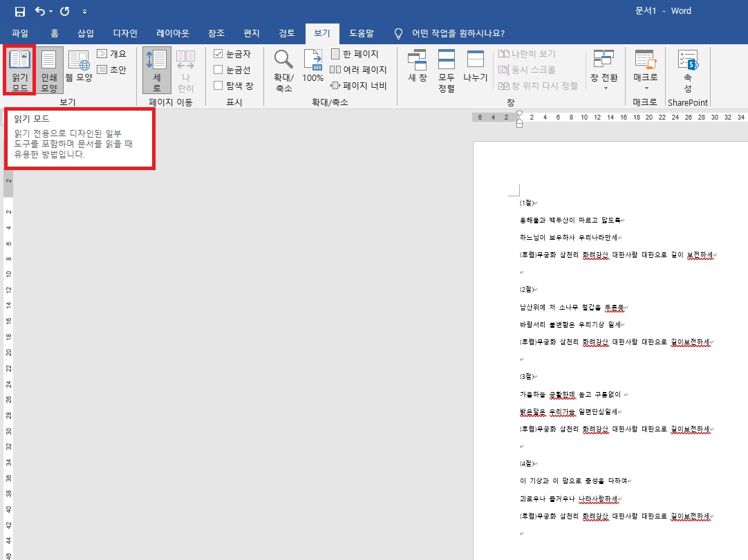Click the line 남산위에 저 소나무
Image resolution: width=748 pixels, height=560 pixels.
click(572, 307)
